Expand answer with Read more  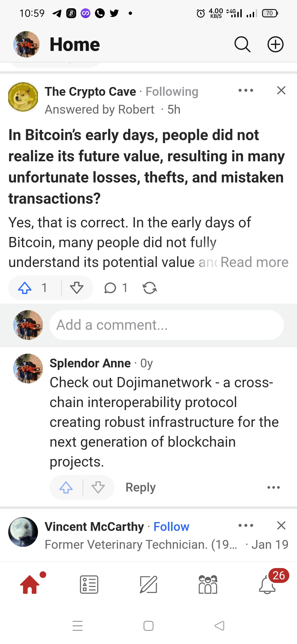click(x=254, y=262)
